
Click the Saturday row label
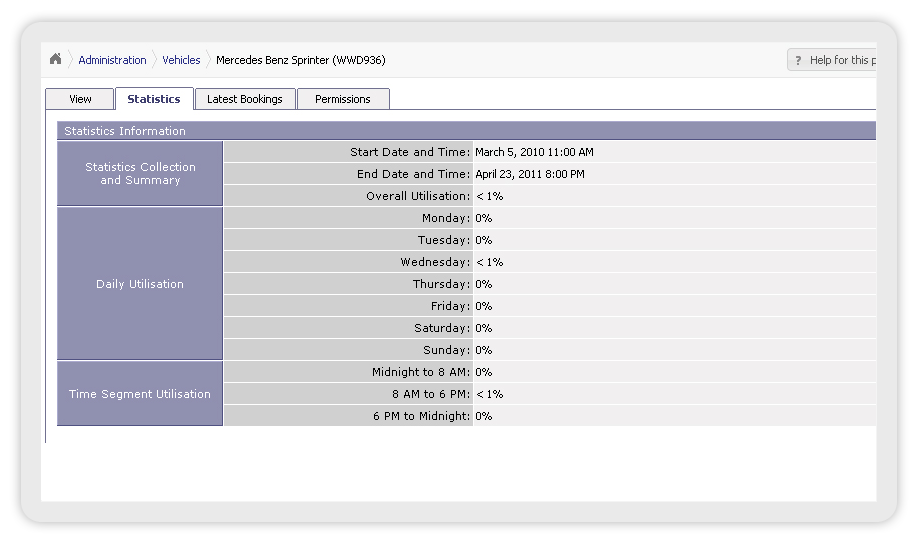pos(442,328)
